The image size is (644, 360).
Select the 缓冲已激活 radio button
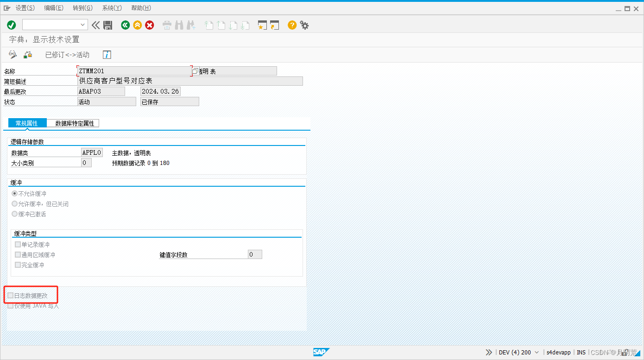point(15,214)
